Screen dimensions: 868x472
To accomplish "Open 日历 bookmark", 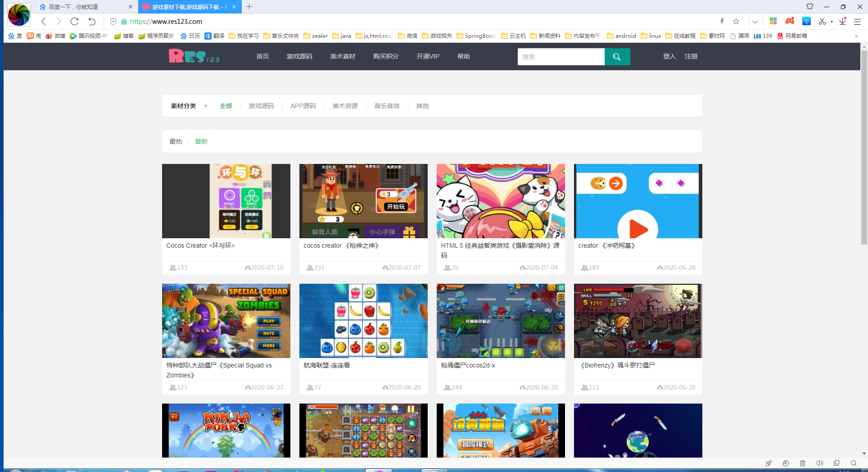I will (x=190, y=36).
